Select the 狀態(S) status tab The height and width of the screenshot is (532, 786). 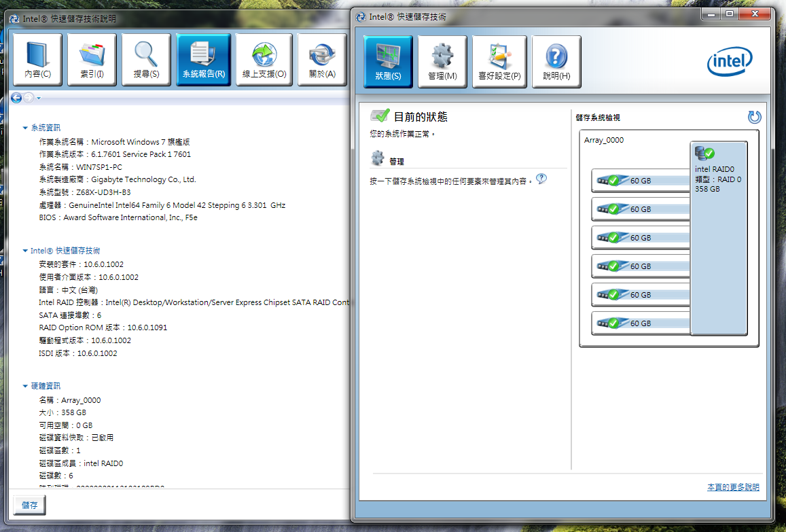point(388,62)
